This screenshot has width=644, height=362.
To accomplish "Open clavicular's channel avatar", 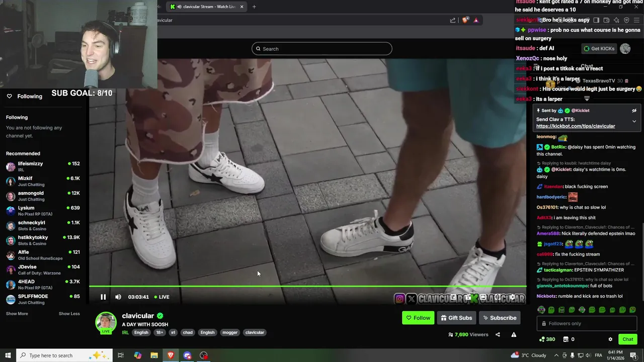I will click(x=106, y=322).
